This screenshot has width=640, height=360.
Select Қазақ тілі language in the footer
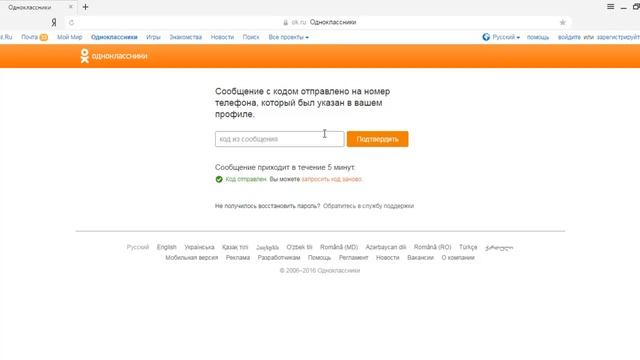tap(235, 247)
